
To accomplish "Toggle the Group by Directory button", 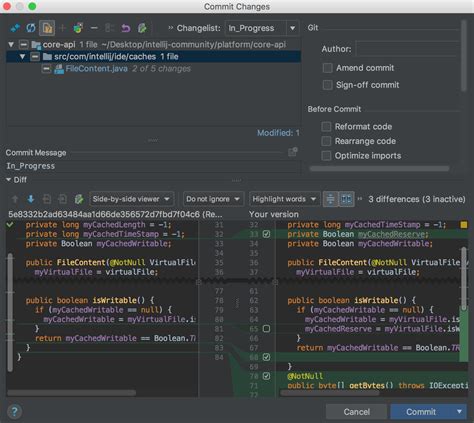I will coord(47,28).
